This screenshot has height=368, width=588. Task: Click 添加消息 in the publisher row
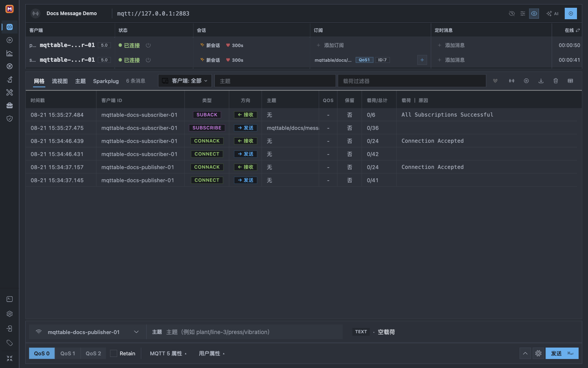click(451, 45)
